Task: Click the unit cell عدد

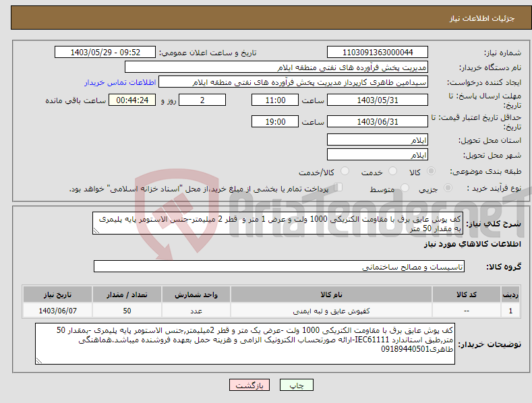Action: (x=196, y=311)
